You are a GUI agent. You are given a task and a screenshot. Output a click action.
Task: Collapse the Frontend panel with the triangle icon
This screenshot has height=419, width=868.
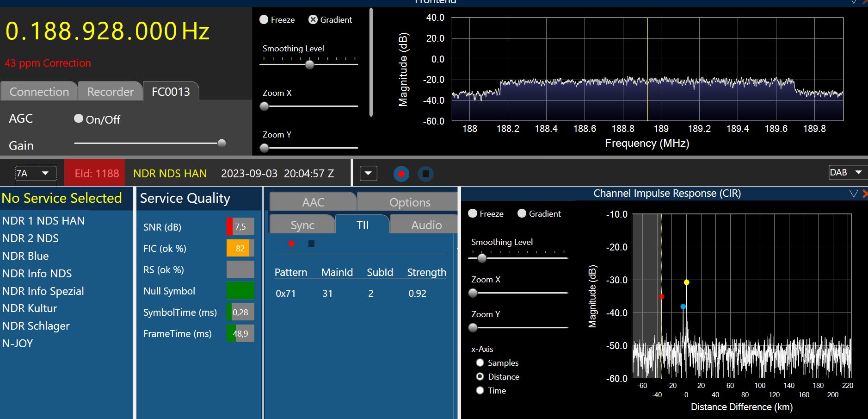click(x=854, y=2)
